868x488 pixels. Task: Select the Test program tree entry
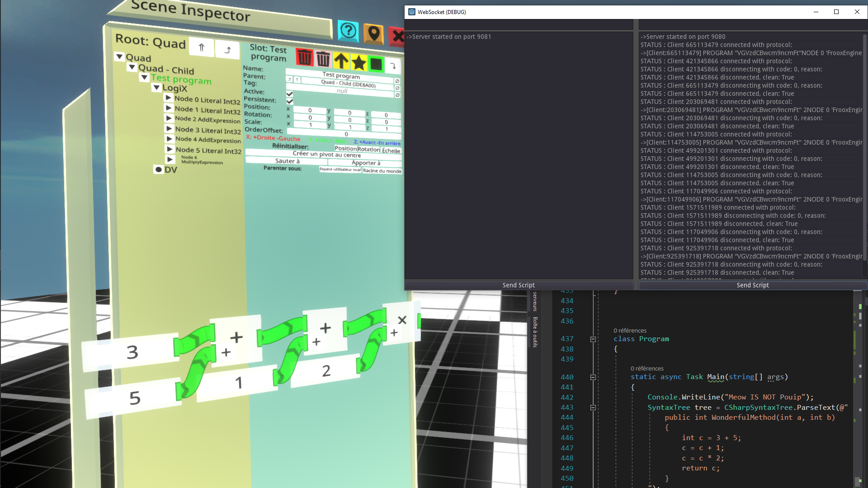(x=181, y=79)
